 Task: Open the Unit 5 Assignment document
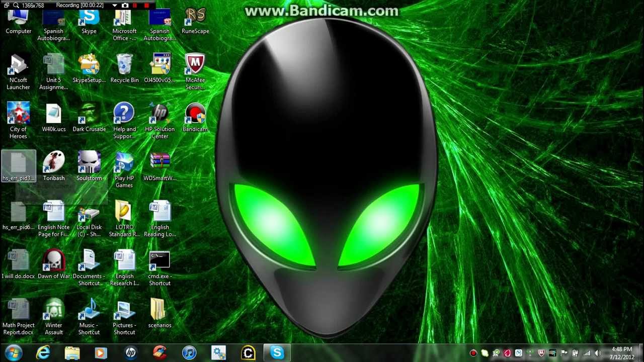[x=53, y=72]
